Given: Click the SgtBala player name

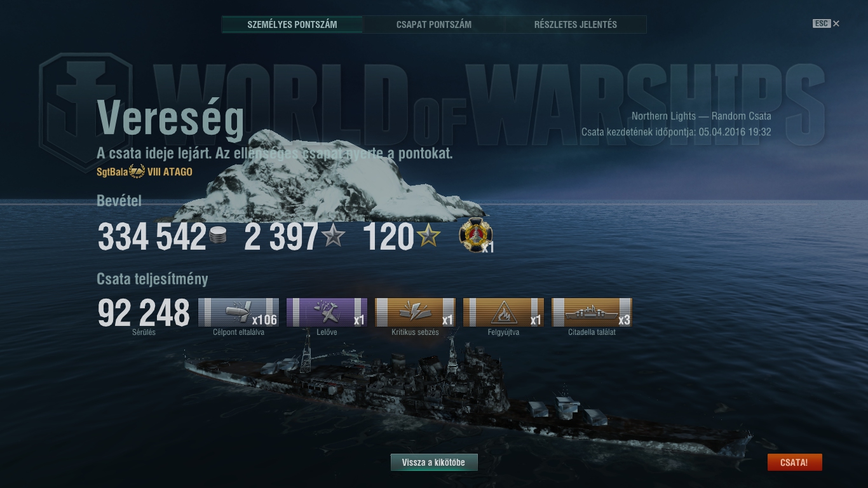Looking at the screenshot, I should pyautogui.click(x=112, y=172).
